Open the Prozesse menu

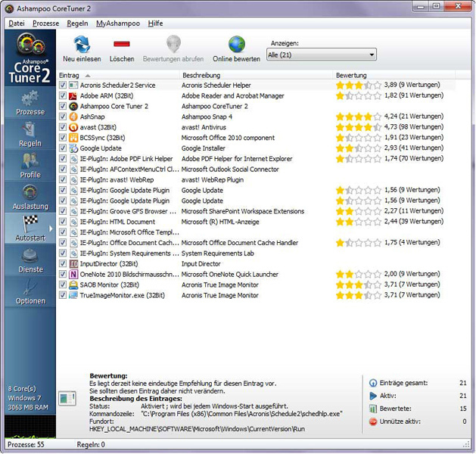pyautogui.click(x=46, y=23)
